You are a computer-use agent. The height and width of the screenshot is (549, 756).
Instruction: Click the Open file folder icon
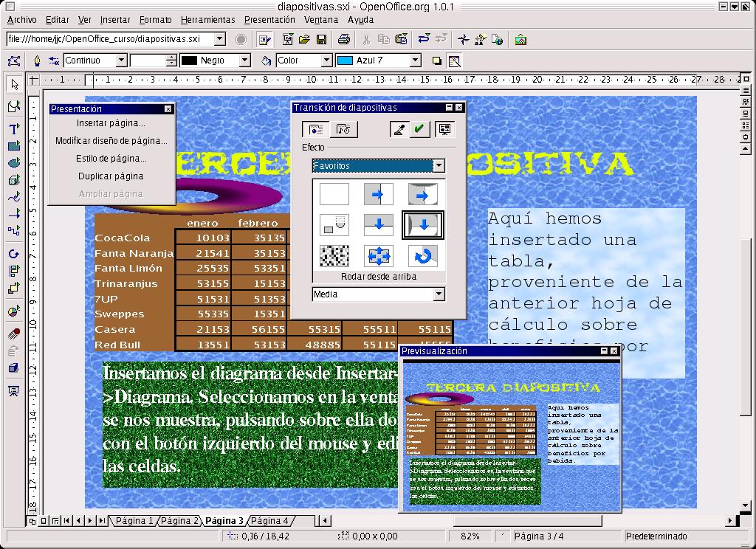[x=304, y=40]
